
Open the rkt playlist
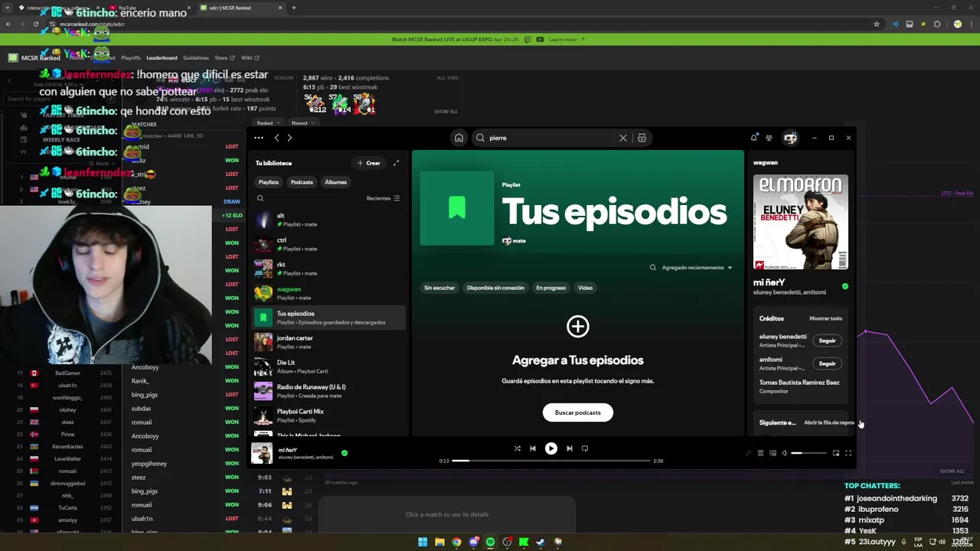(x=329, y=269)
